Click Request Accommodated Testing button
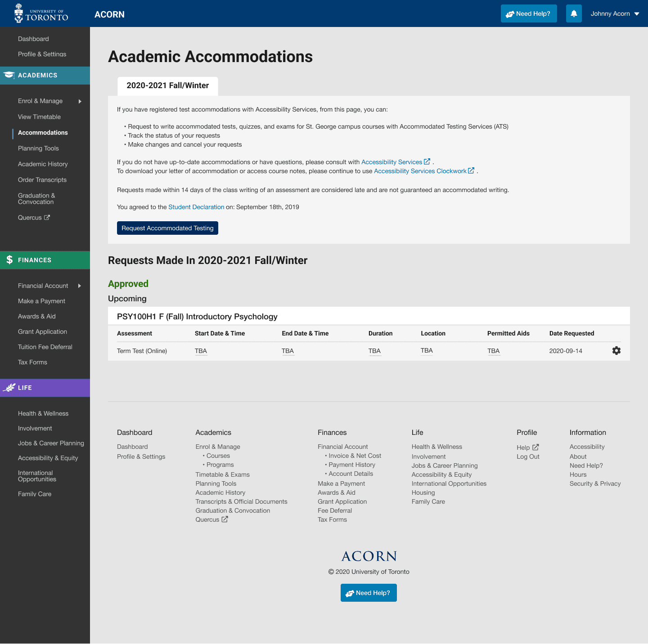 tap(167, 228)
